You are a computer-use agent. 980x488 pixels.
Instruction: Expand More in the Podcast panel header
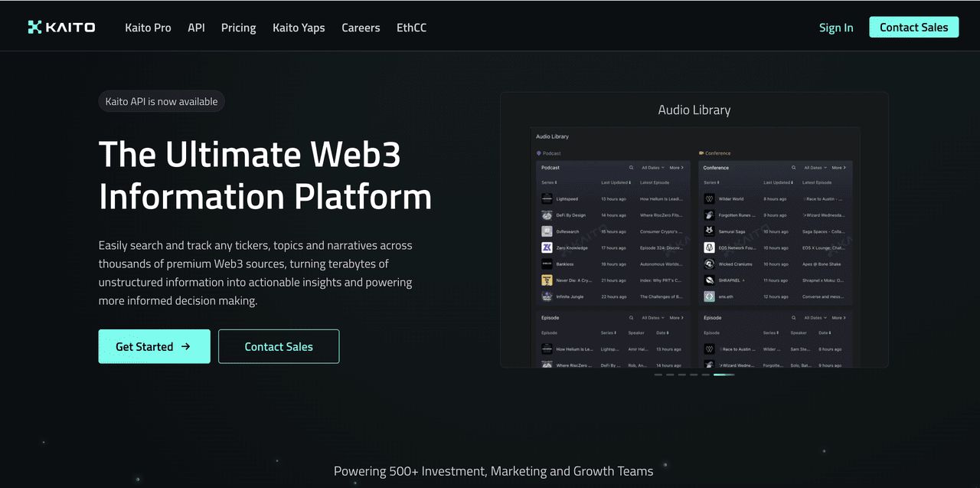tap(677, 168)
